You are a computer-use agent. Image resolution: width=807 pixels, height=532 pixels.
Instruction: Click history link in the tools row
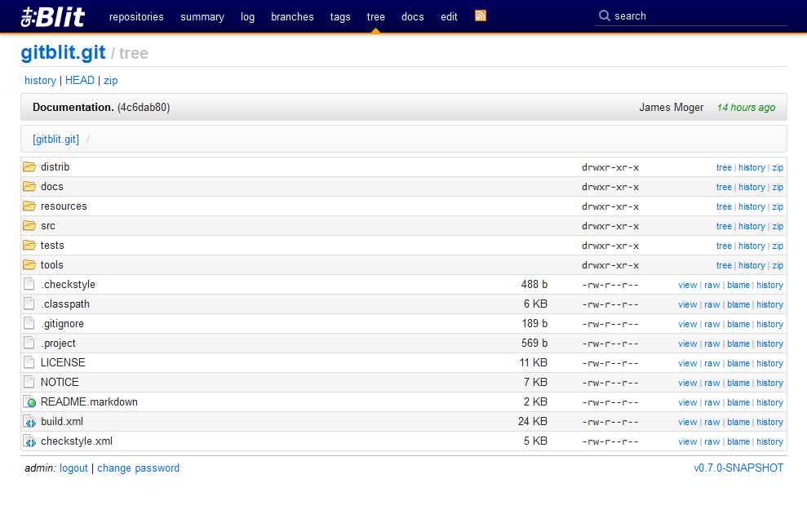click(752, 265)
